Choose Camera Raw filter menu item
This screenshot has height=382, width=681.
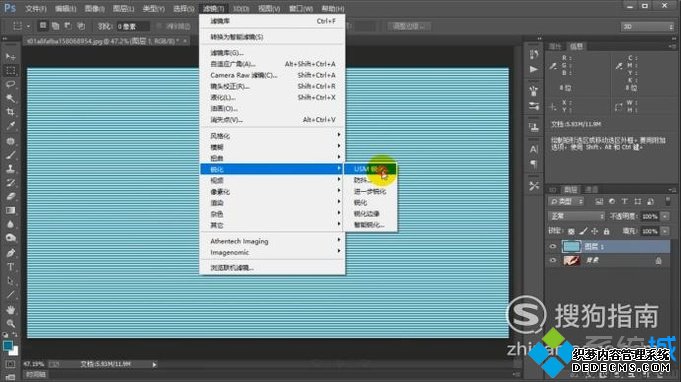[272, 75]
